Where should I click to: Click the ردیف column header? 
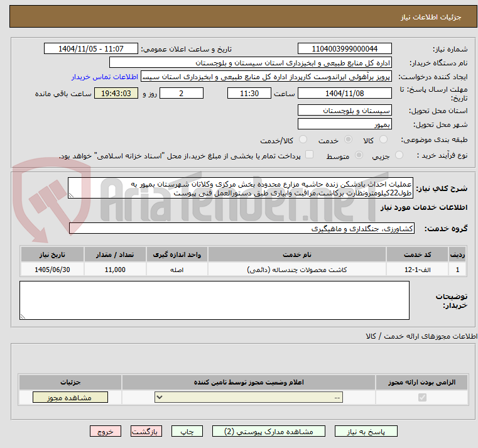coord(457,254)
